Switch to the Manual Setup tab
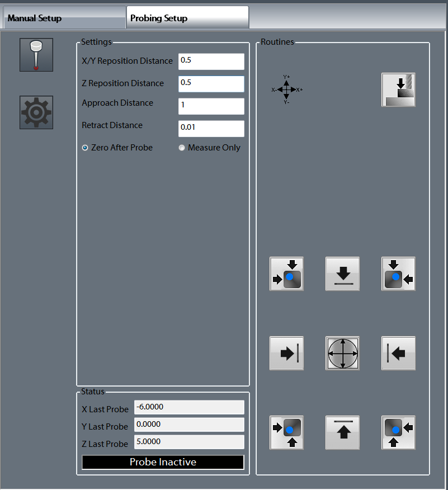This screenshot has width=448, height=490. pos(63,17)
